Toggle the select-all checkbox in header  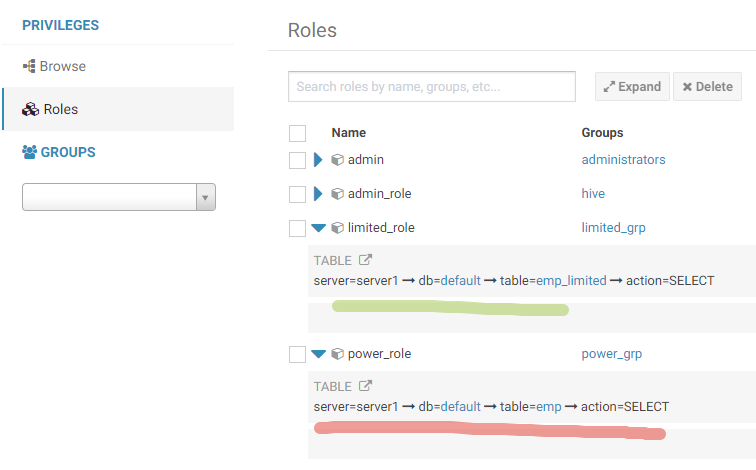(297, 133)
